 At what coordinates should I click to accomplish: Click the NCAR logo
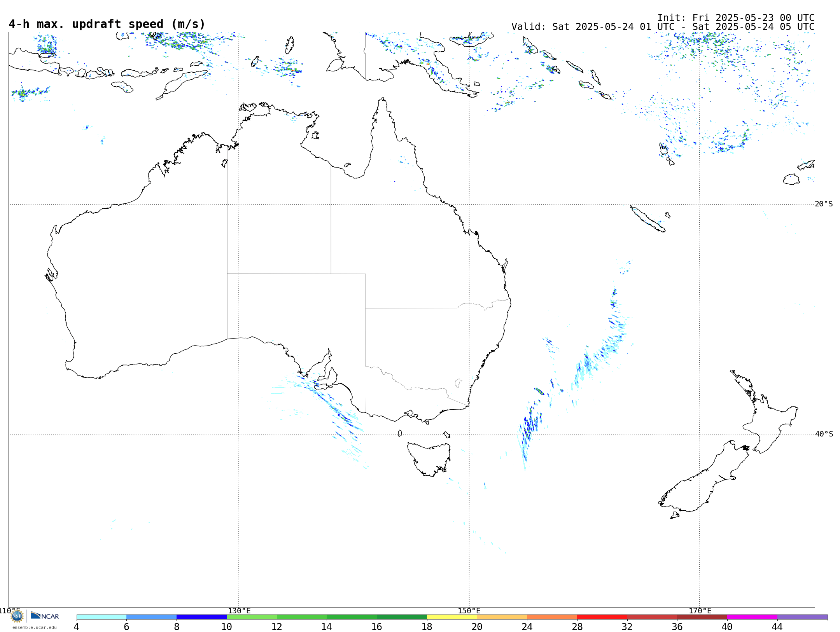click(x=45, y=616)
